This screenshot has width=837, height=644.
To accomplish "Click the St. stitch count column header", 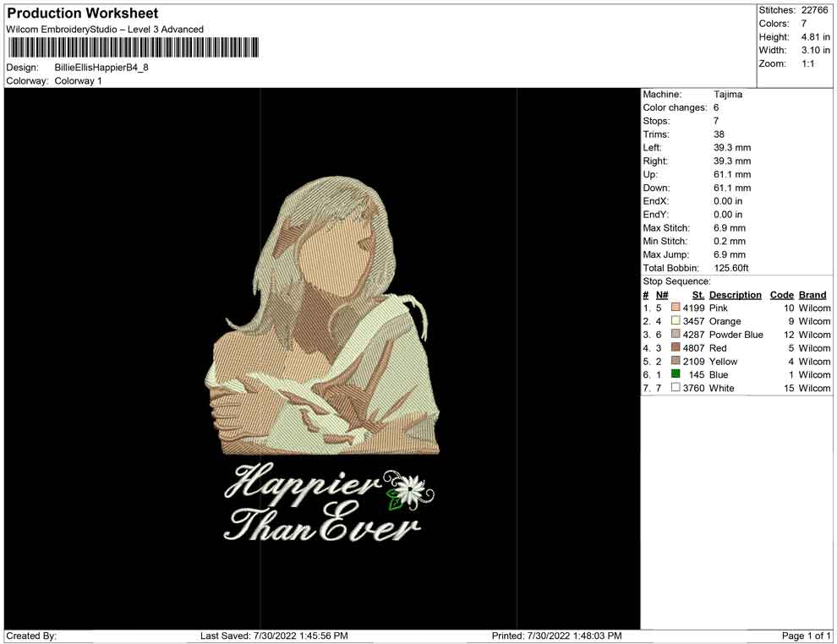I will click(697, 295).
